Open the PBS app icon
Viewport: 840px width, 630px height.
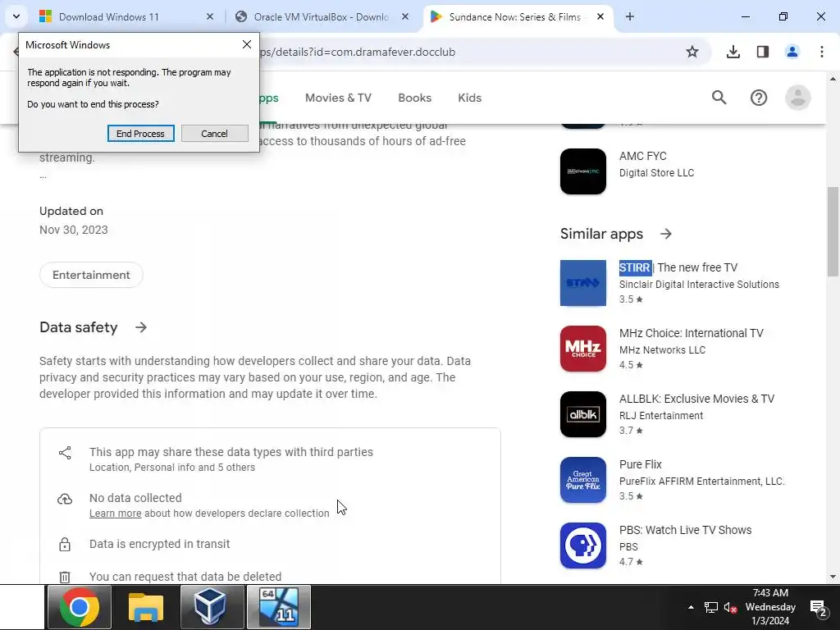pos(583,546)
